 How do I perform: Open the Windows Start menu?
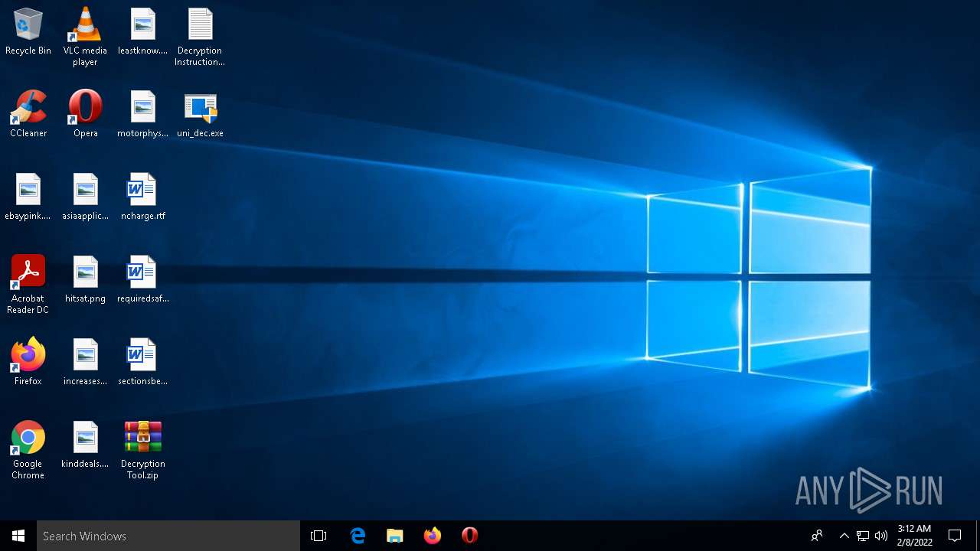pos(18,536)
